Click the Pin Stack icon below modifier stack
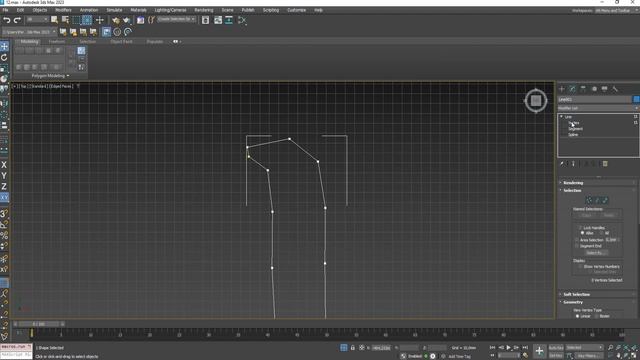The height and width of the screenshot is (360, 640). click(x=562, y=164)
